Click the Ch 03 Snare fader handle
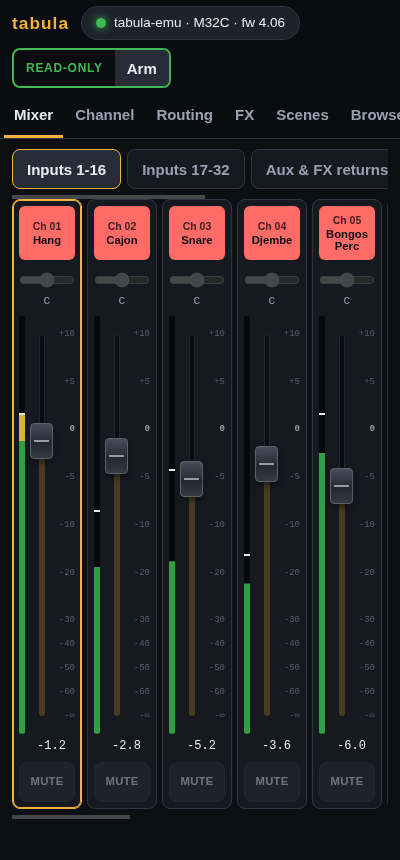This screenshot has height=860, width=400. tap(191, 479)
